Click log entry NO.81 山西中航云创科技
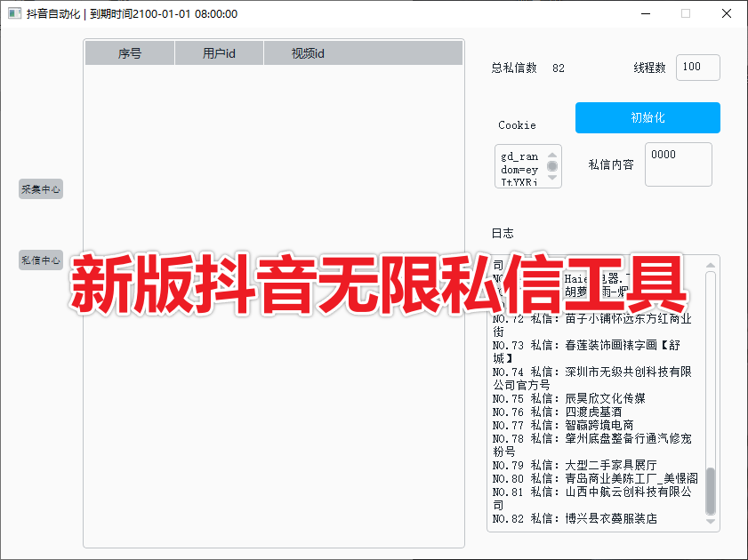 pos(592,499)
